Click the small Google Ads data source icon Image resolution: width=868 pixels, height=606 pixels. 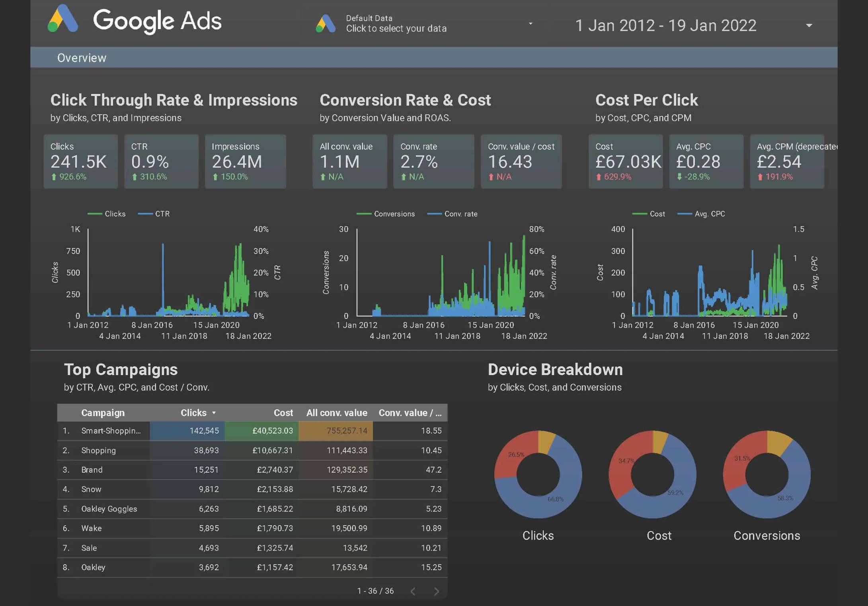pos(326,23)
